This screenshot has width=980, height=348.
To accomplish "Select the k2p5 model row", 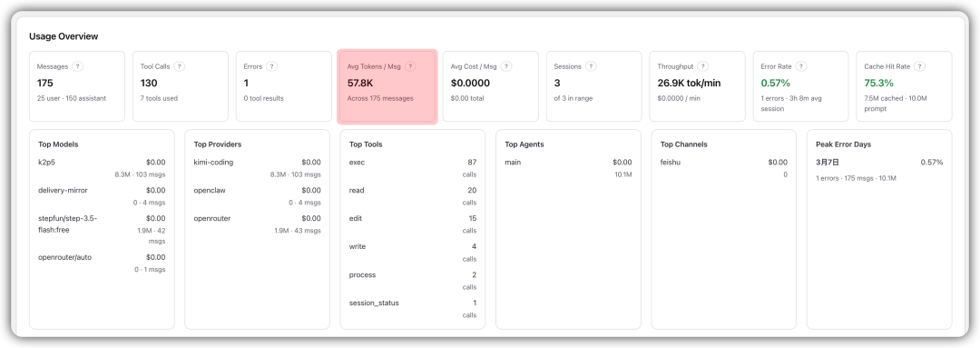I will tap(102, 168).
